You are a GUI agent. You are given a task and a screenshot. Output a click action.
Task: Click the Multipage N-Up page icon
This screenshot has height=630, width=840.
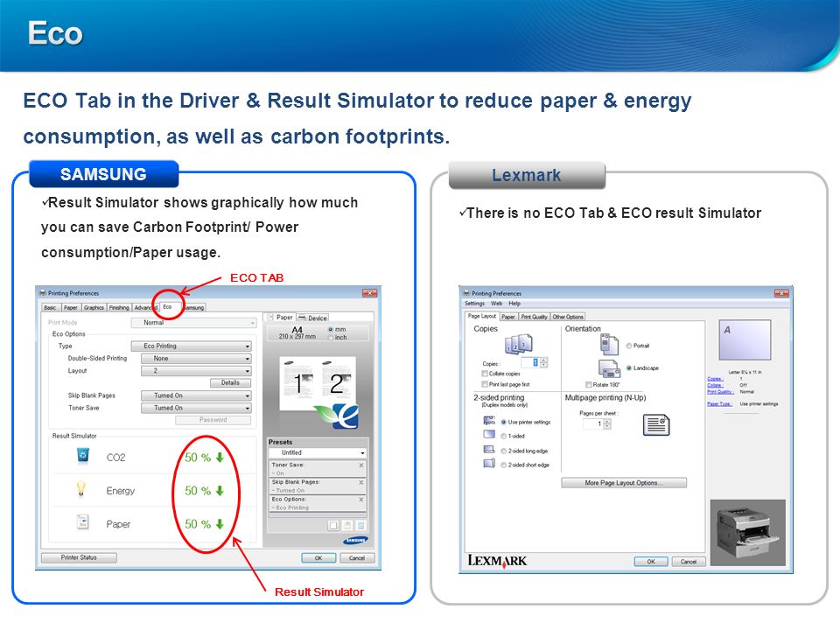pyautogui.click(x=656, y=425)
